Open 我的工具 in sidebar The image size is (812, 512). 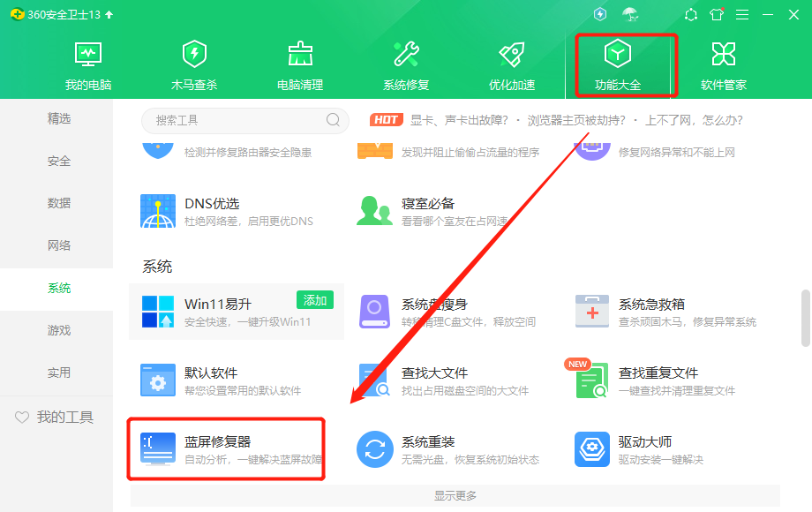click(55, 417)
